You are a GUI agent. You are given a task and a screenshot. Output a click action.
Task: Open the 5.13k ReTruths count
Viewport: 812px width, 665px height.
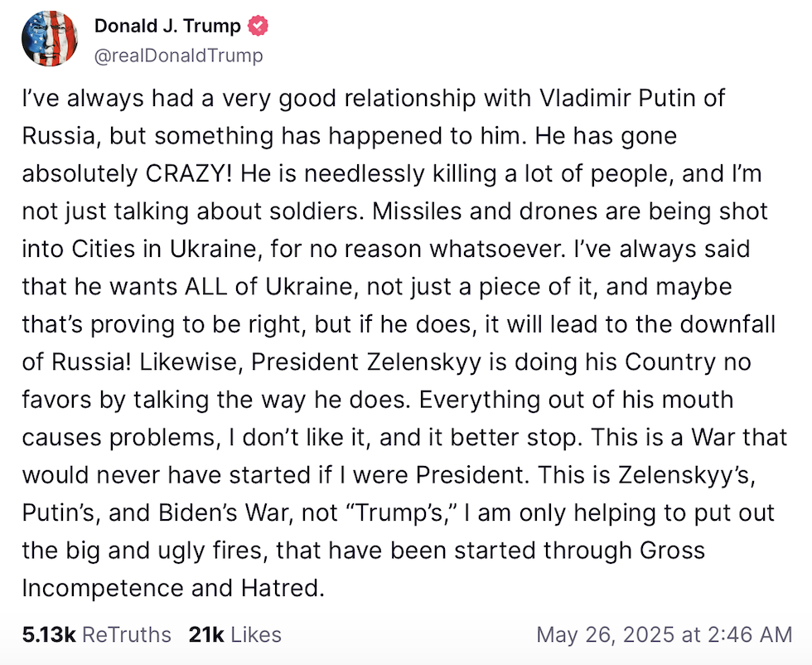[x=49, y=635]
